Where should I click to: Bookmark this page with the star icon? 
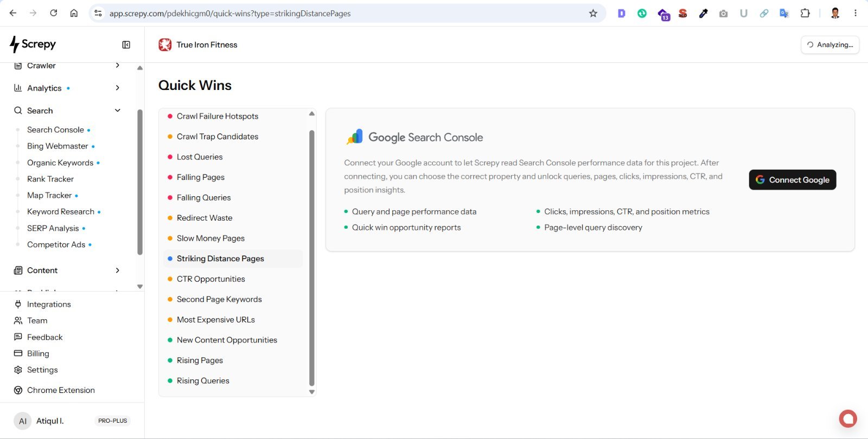(x=593, y=13)
